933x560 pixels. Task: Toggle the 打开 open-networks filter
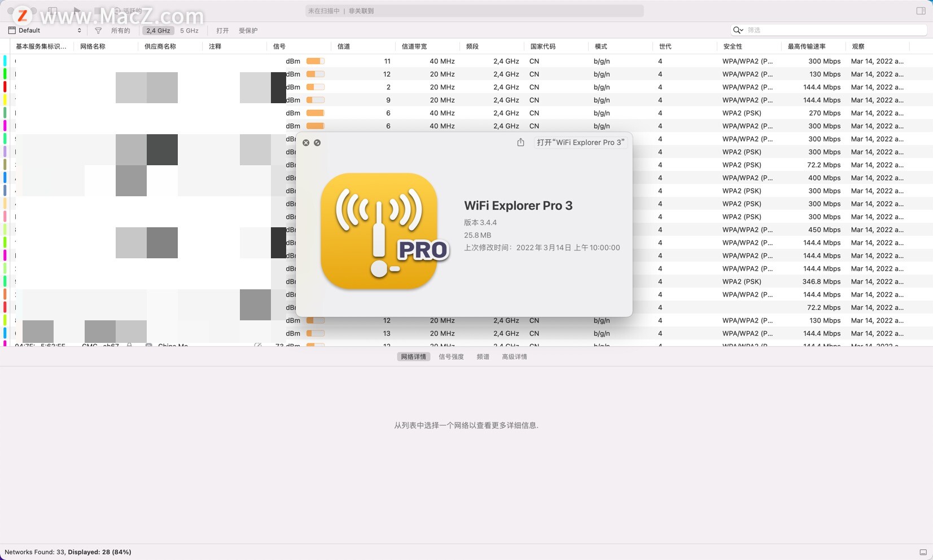pos(222,30)
